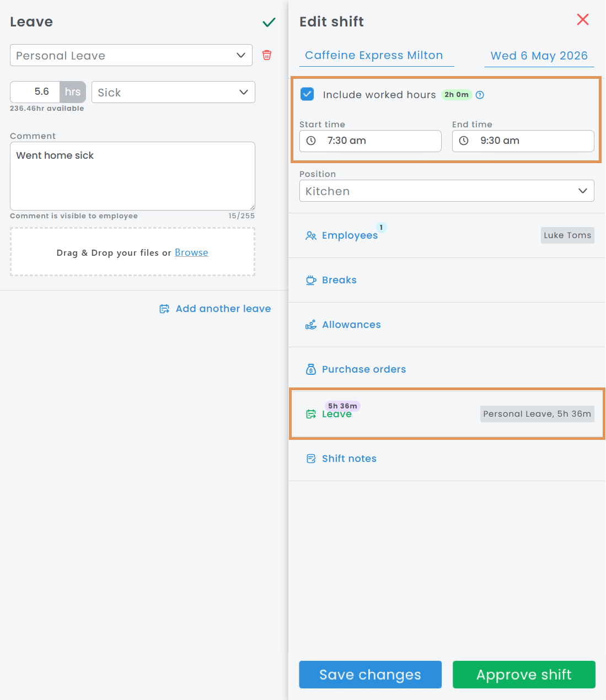This screenshot has height=700, width=606.
Task: Click the End time 9:30 am field
Action: (523, 141)
